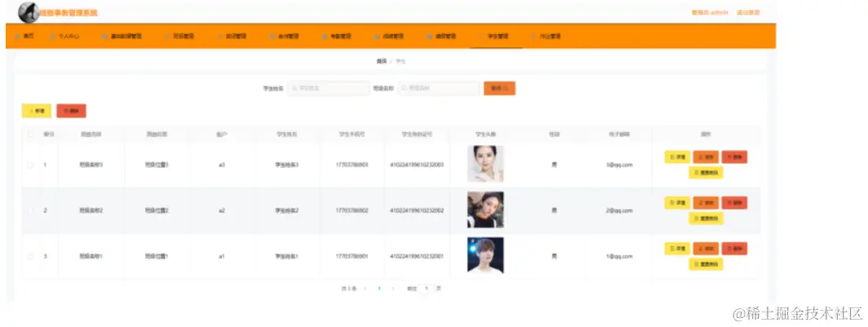Click the orange 查询 search button
Viewport: 868px width, 327px height.
point(499,89)
